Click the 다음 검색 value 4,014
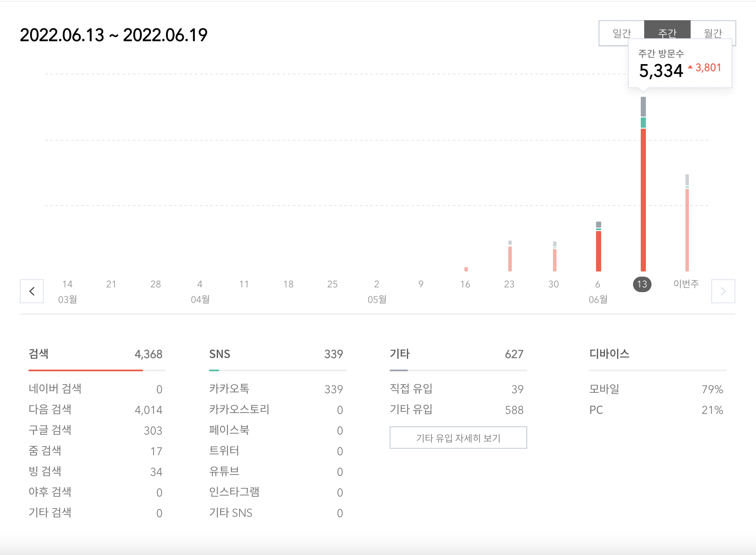 pos(148,410)
